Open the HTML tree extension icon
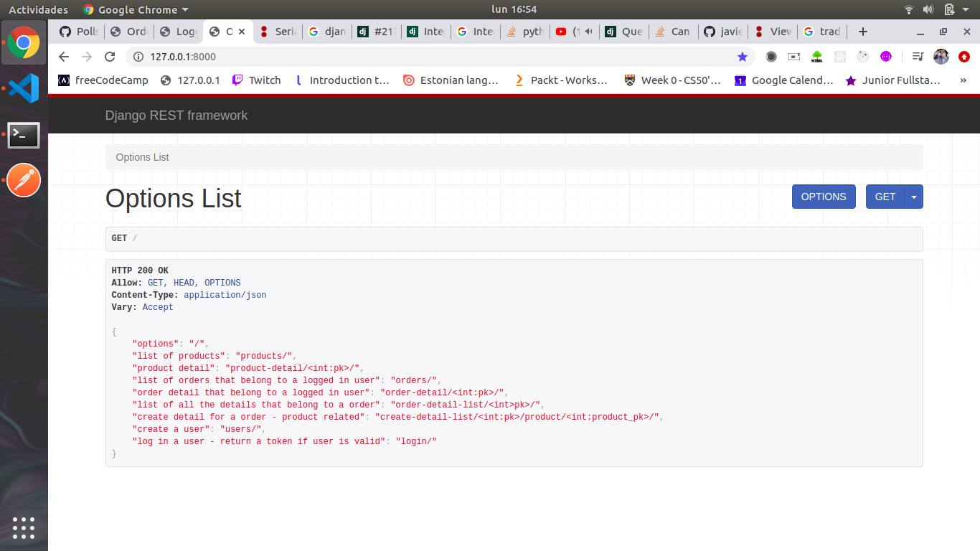 [x=817, y=57]
